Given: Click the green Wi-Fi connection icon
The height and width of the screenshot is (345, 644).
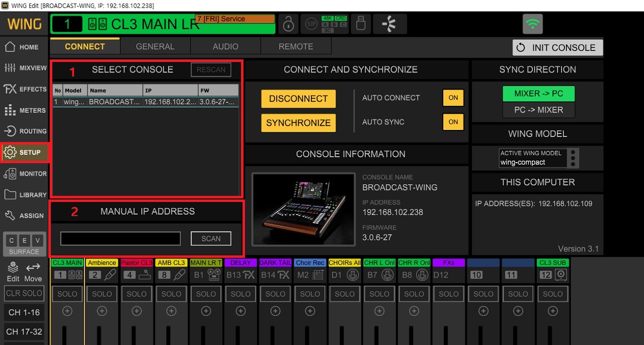Looking at the screenshot, I should (x=533, y=24).
